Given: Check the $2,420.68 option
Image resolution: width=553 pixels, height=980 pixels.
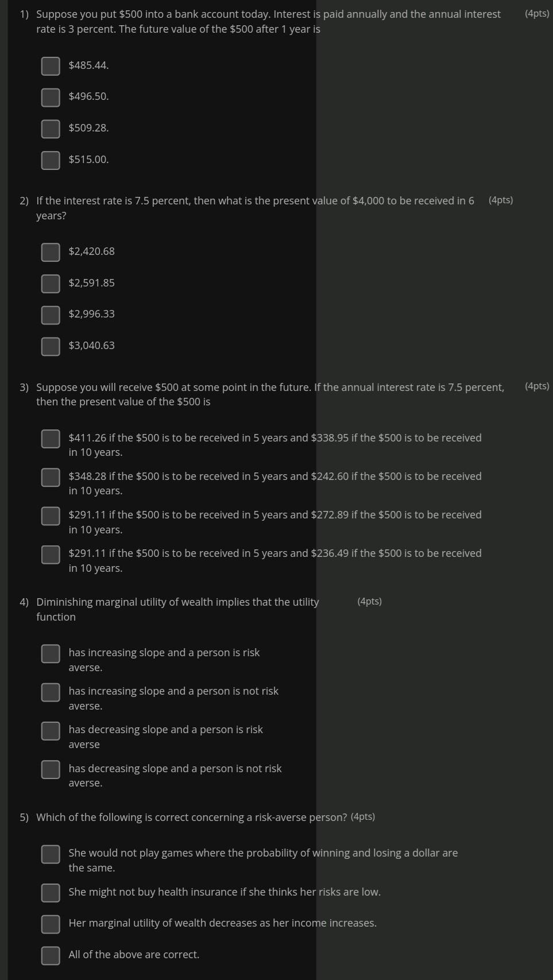Looking at the screenshot, I should [x=51, y=252].
